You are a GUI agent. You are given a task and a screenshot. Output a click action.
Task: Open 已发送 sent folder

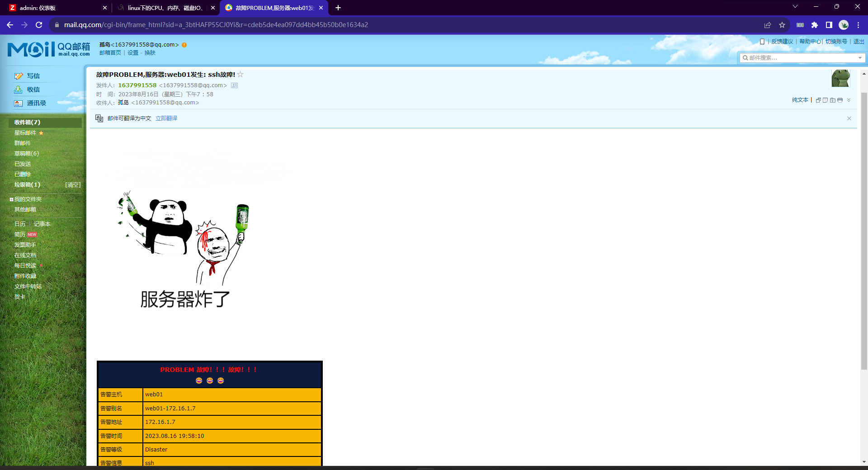23,164
